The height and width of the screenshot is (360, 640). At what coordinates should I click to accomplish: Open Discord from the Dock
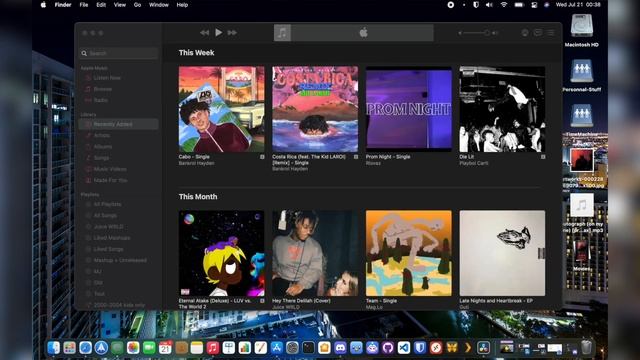coord(340,348)
